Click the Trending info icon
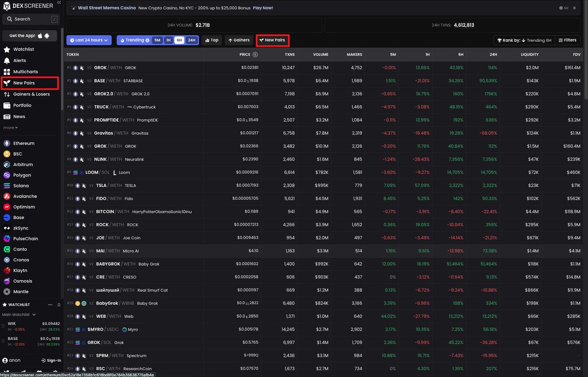This screenshot has width=588, height=377. (147, 40)
